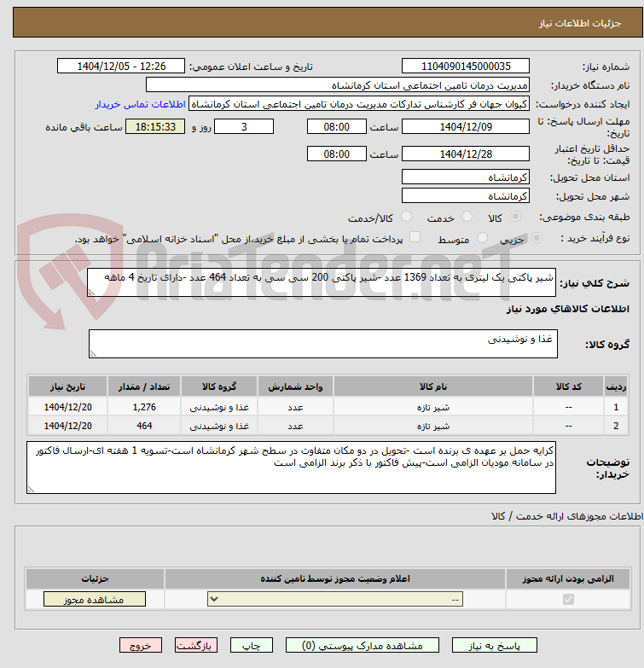
Task: Select the خدمت radio button
Action: pos(467,217)
